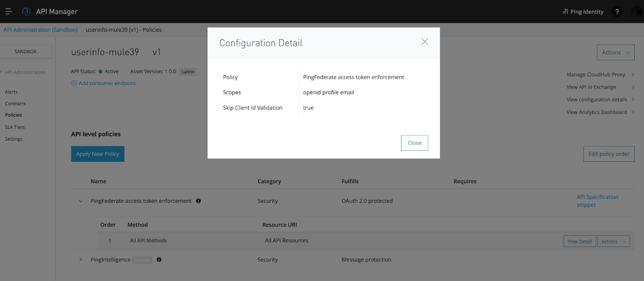This screenshot has width=644, height=281.
Task: Select Alerts in the sidebar
Action: pyautogui.click(x=11, y=92)
